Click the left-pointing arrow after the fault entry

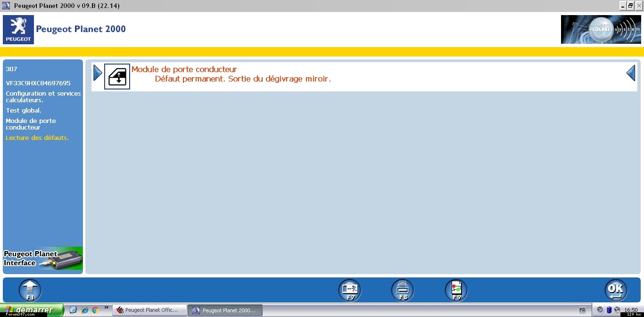point(631,73)
